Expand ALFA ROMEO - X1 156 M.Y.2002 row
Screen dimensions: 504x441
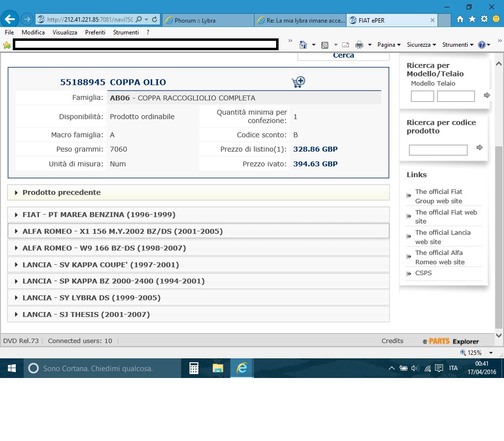pos(198,231)
